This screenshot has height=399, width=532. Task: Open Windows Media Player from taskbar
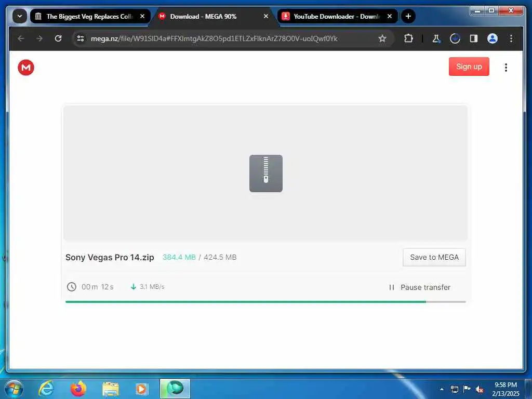tap(141, 389)
